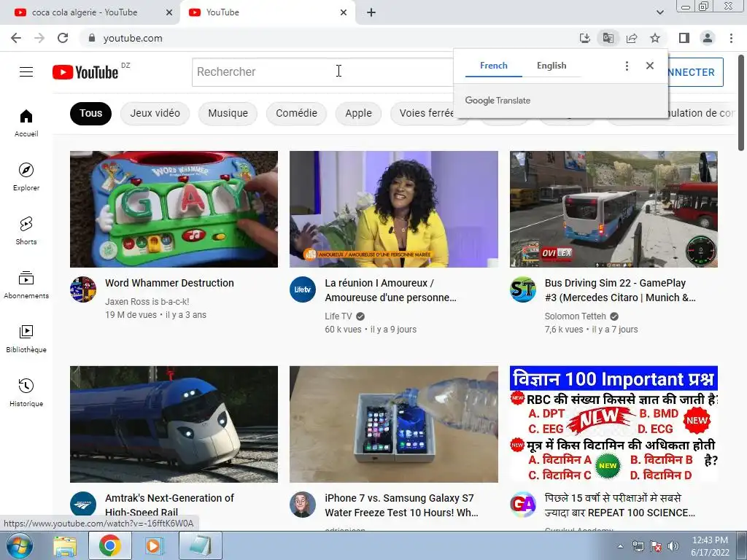Click the volume icon in system tray
Screen dimensions: 747x560
click(x=673, y=546)
